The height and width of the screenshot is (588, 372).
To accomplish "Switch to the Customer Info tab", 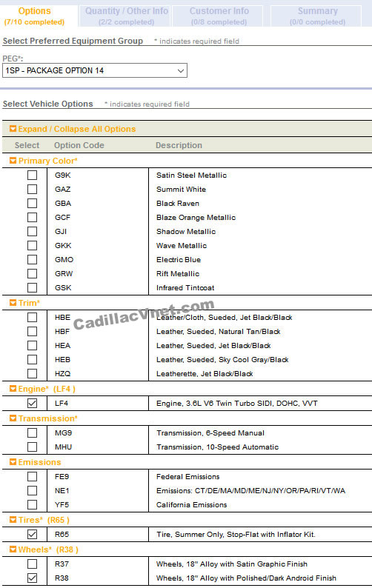I will point(219,16).
